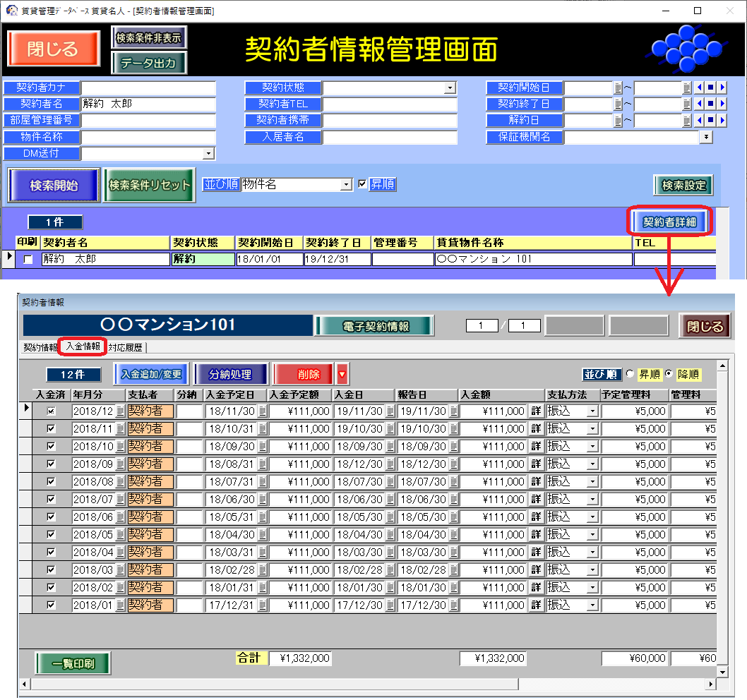Open calendar for 入金予定日 18/09/30
This screenshot has height=700, width=747.
(x=263, y=447)
